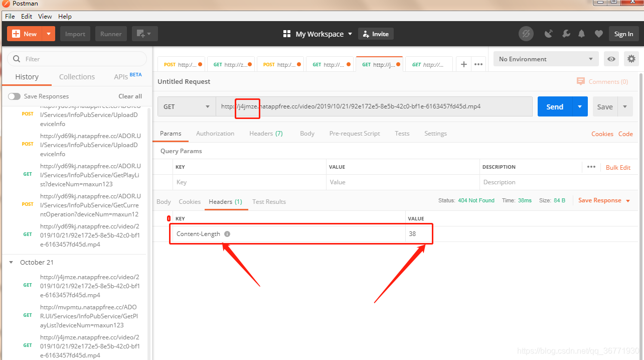Select the Authorization request tab
Viewport: 644px width, 360px height.
pos(215,133)
